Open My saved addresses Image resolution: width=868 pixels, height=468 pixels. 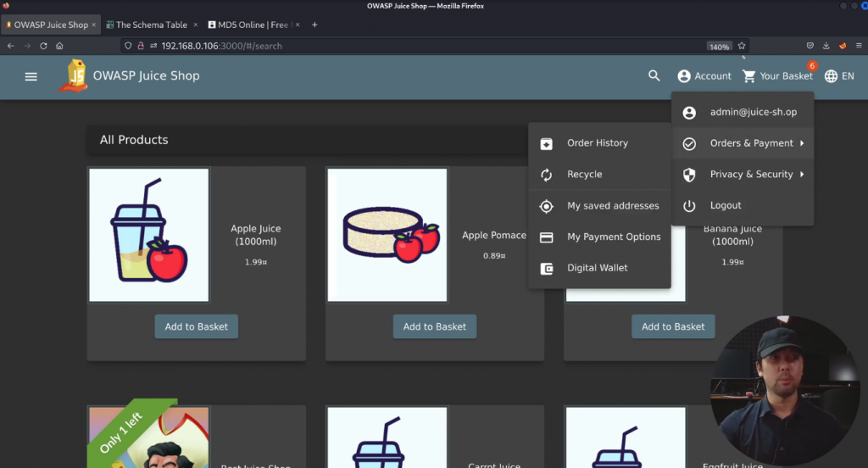click(x=599, y=205)
